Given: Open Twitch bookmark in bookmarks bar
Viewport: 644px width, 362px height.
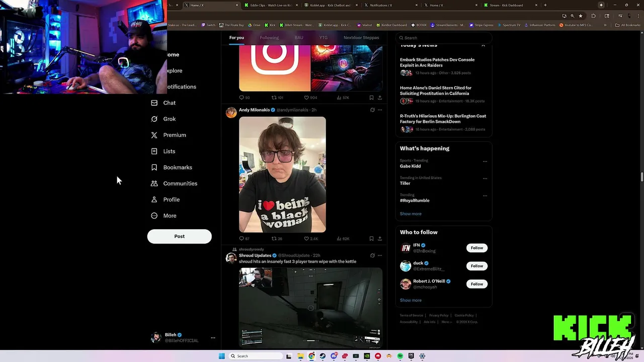Looking at the screenshot, I should tap(208, 25).
